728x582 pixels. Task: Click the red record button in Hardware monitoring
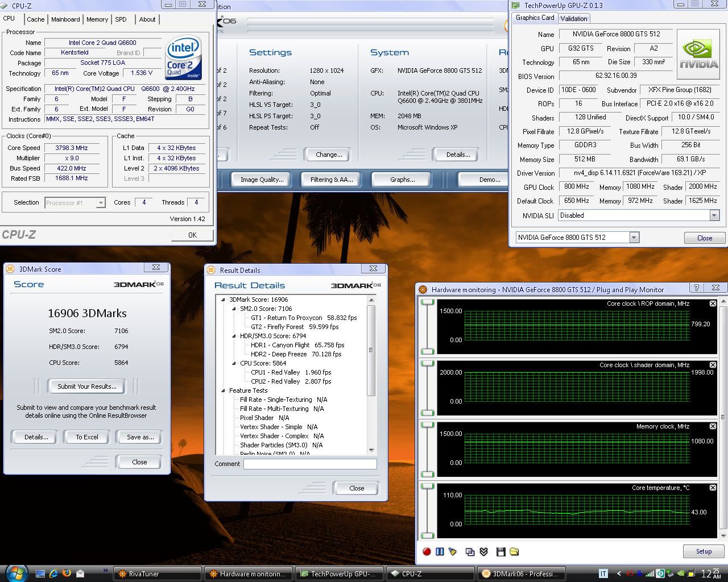[427, 551]
